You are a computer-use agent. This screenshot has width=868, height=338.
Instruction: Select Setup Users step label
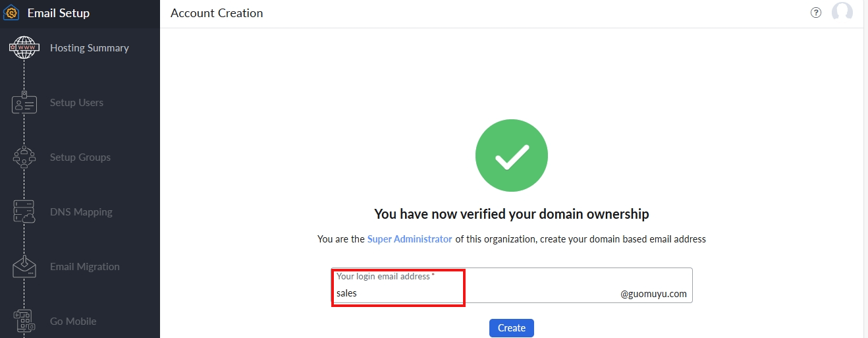pos(76,103)
